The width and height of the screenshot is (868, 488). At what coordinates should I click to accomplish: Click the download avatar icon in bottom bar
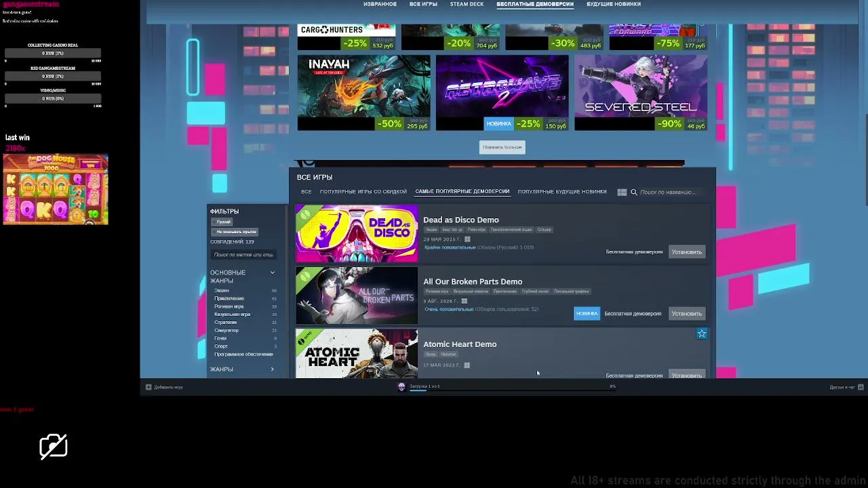[401, 387]
